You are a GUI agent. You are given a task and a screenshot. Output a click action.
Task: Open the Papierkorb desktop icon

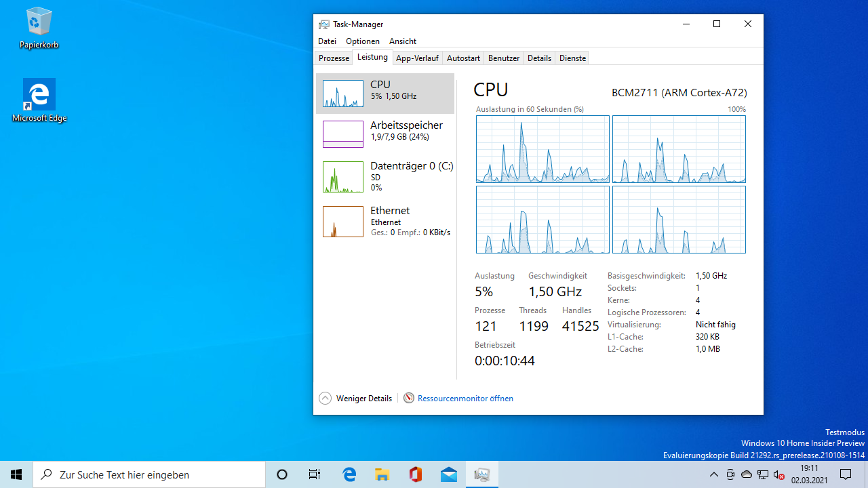(x=39, y=28)
